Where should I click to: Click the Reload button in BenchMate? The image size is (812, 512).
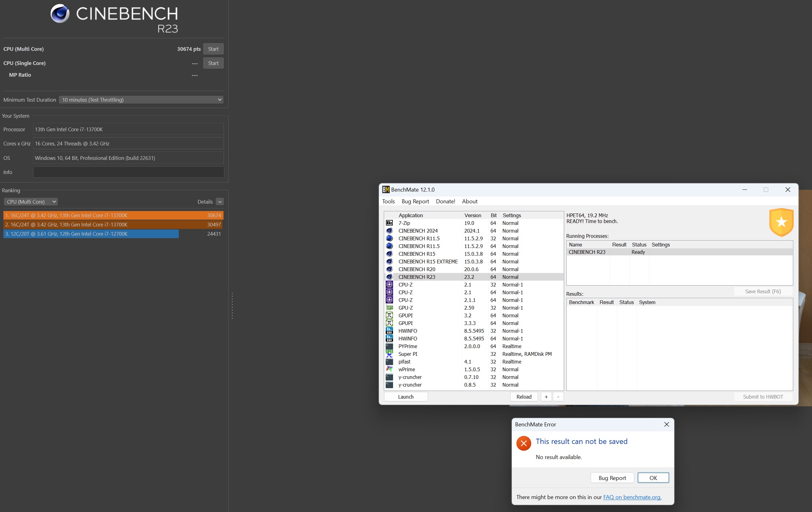coord(523,396)
